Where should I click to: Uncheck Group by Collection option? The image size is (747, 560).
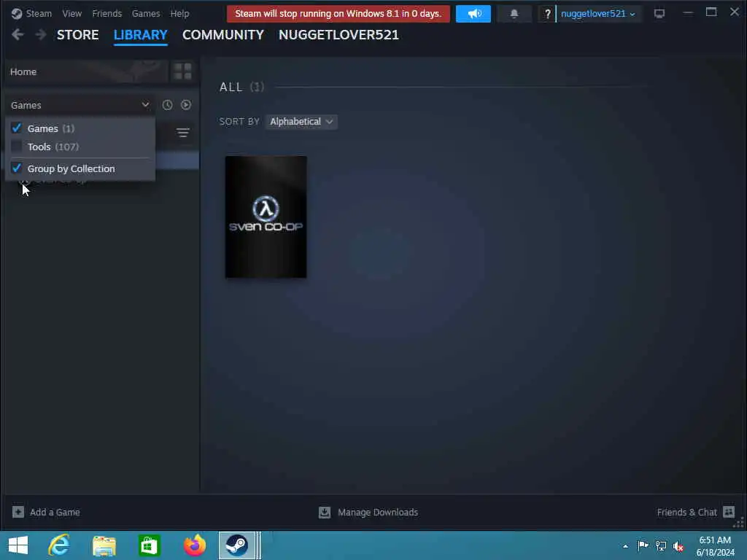pyautogui.click(x=17, y=168)
